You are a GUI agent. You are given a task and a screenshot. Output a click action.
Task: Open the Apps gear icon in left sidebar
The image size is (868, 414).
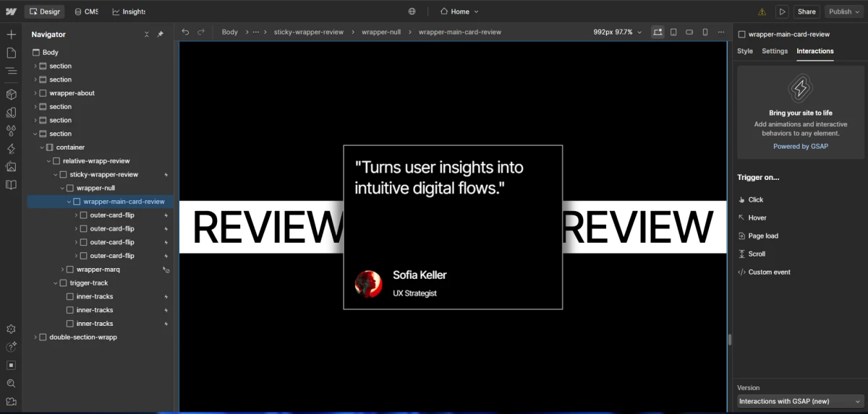click(11, 329)
